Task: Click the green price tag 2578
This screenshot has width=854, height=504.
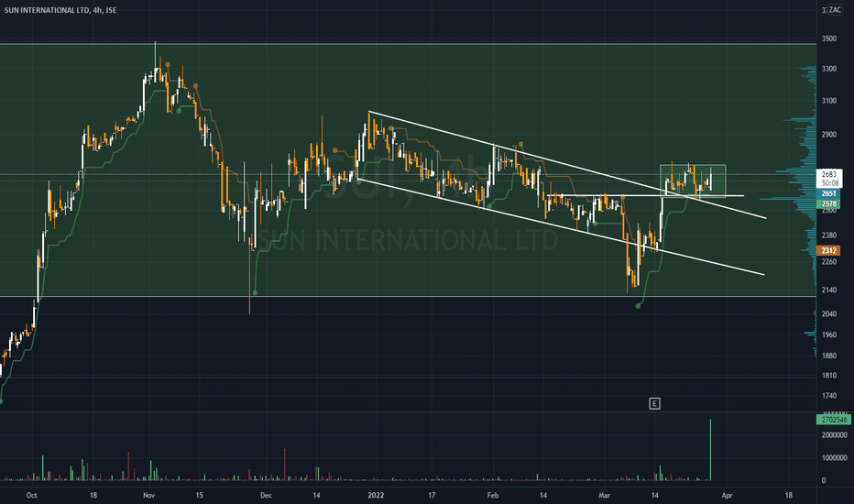Action: tap(828, 203)
